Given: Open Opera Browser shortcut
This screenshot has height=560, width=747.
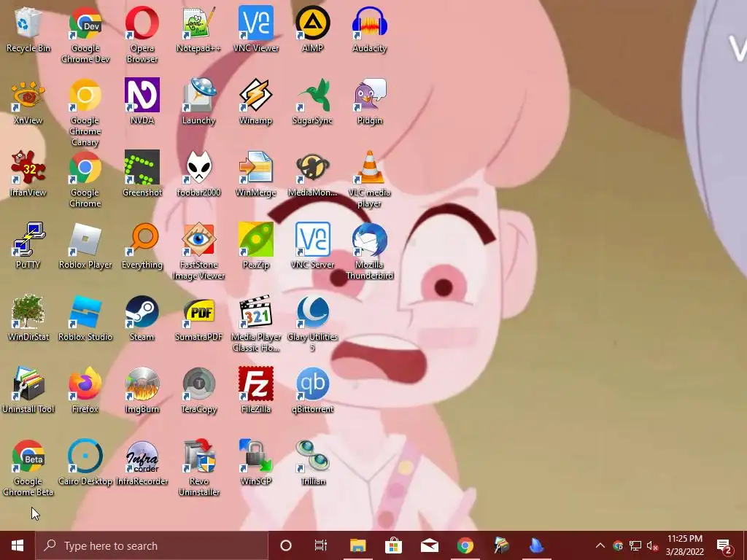Looking at the screenshot, I should (142, 35).
